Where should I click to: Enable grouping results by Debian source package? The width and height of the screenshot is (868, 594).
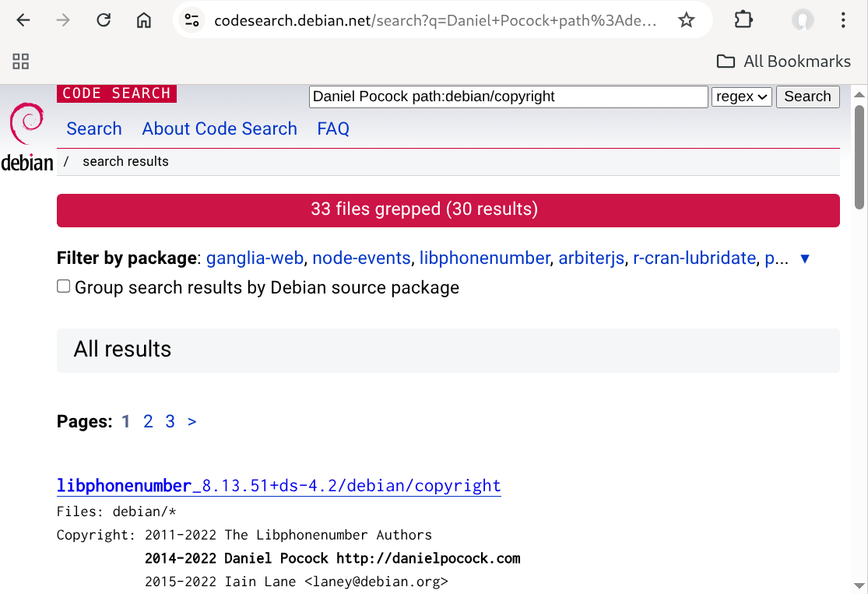[63, 286]
